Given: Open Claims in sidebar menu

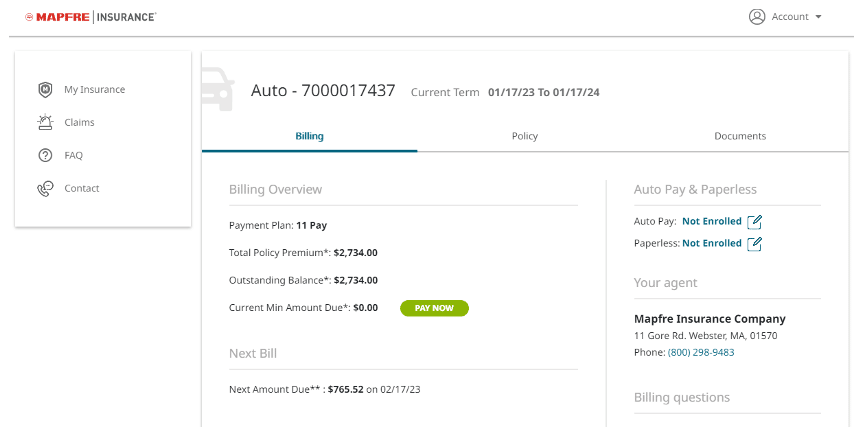Looking at the screenshot, I should [x=79, y=122].
